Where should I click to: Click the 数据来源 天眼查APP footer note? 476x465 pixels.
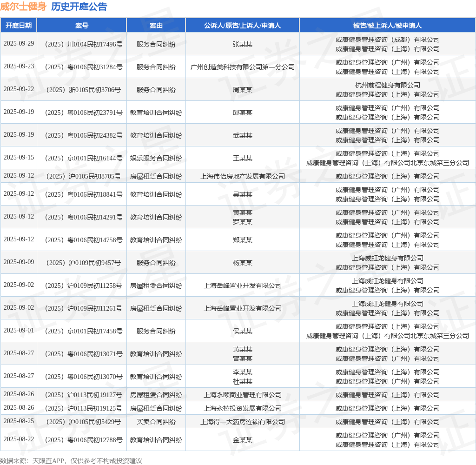point(71,461)
